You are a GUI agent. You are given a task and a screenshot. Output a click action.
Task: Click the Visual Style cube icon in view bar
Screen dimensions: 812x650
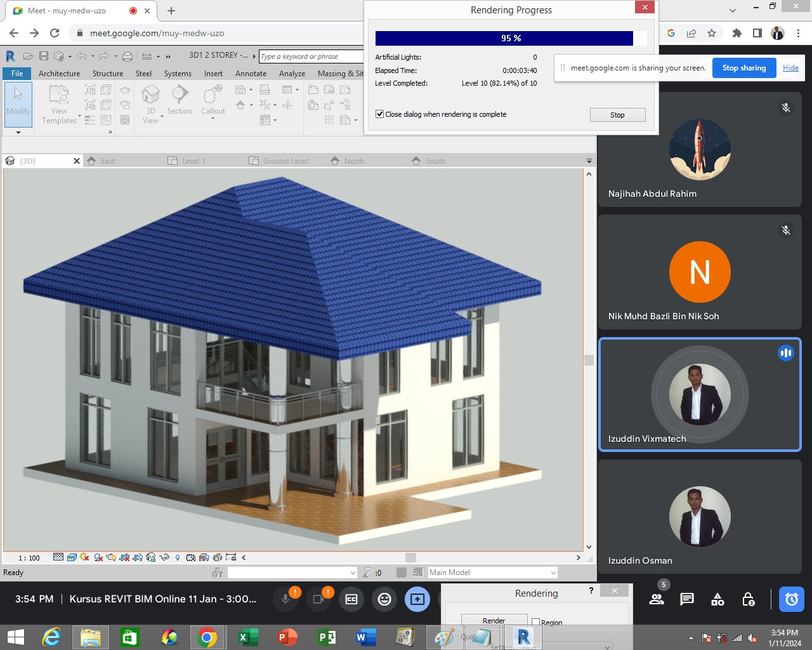(x=72, y=557)
